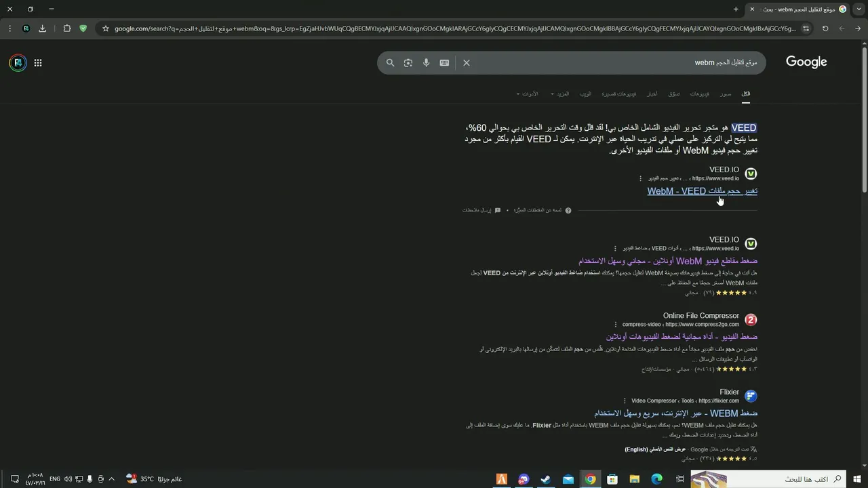This screenshot has width=868, height=488.
Task: Open more options for Flixier result
Action: click(625, 401)
